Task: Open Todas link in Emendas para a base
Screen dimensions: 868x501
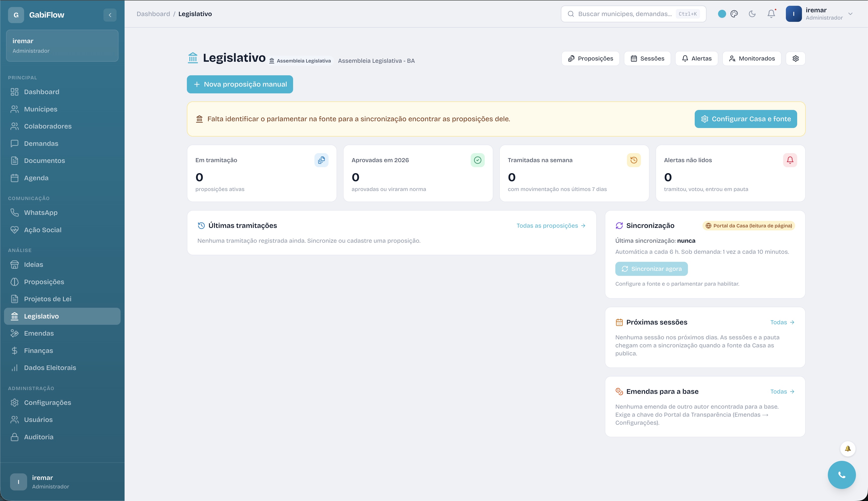Action: (x=782, y=392)
